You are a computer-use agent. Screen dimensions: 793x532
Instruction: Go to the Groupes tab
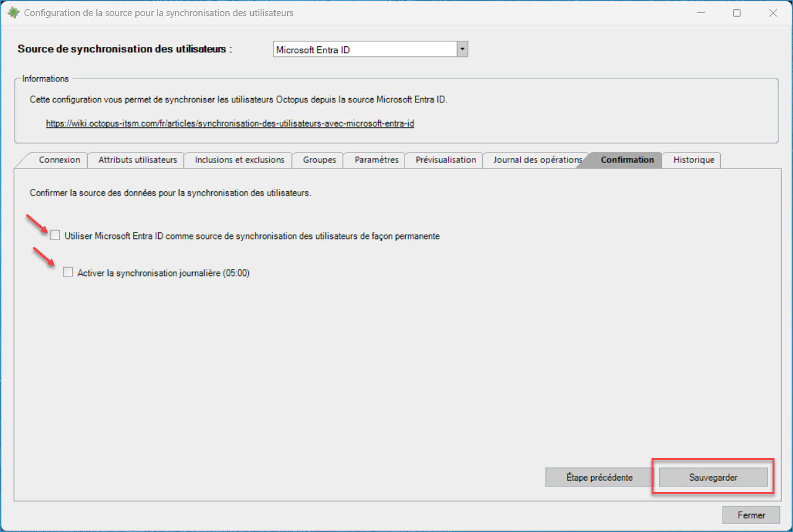pyautogui.click(x=319, y=160)
